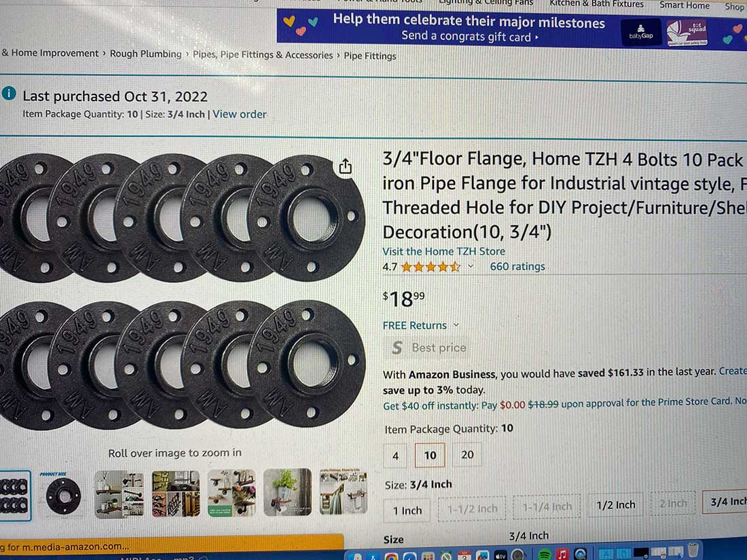Open the Music app in the dock
This screenshot has height=560, width=747.
[562, 555]
